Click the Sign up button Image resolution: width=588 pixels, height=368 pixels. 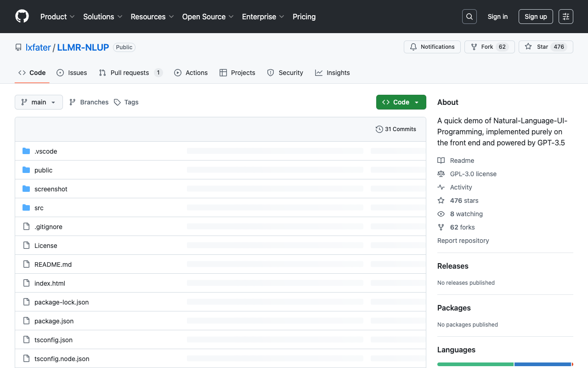[536, 17]
